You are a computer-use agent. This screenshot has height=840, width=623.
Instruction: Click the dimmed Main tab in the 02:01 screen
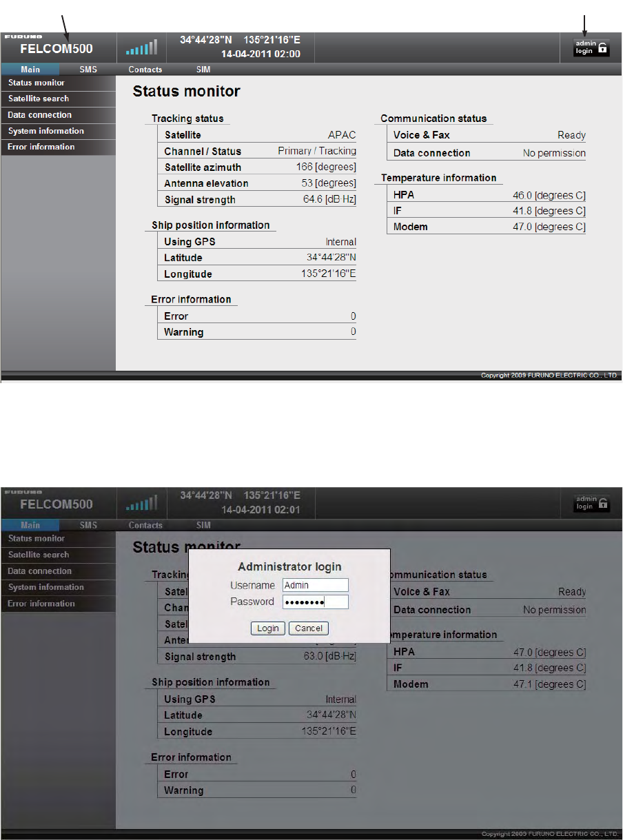pos(30,525)
